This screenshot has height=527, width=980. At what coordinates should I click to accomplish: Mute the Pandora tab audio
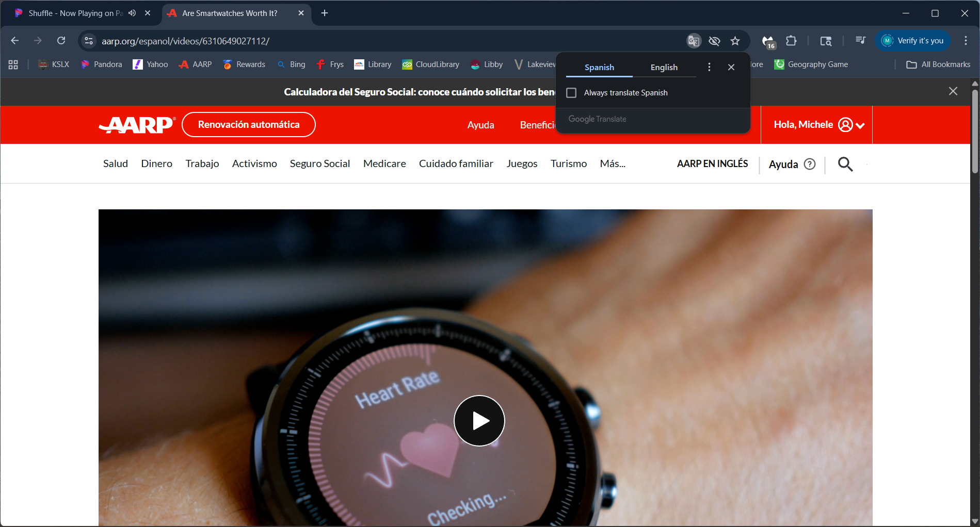tap(133, 13)
